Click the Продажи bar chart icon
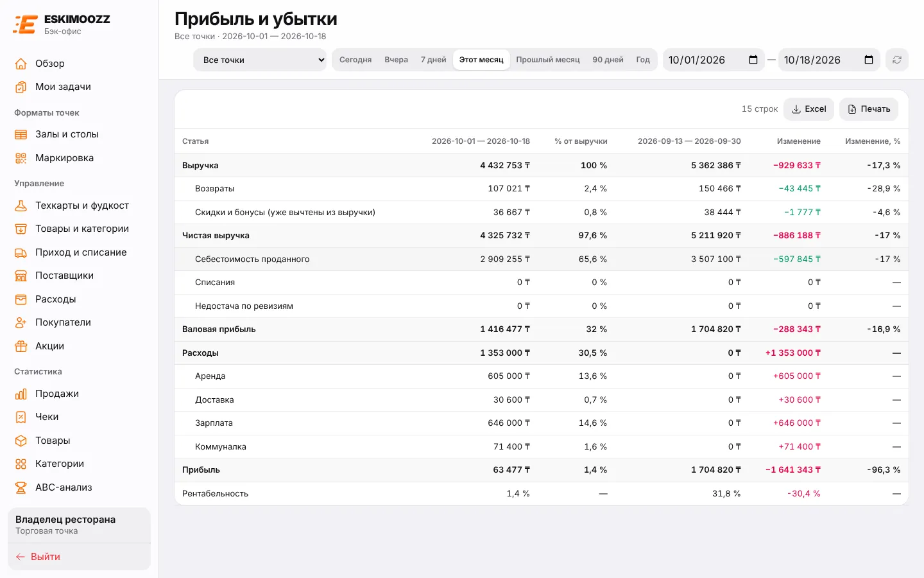The image size is (924, 578). pos(21,394)
